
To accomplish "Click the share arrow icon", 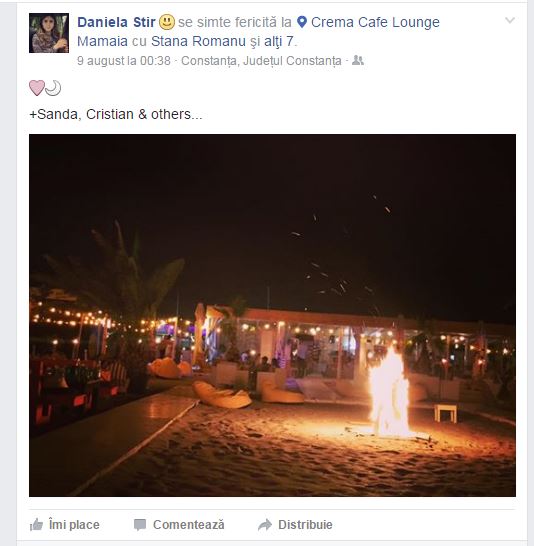I will 265,524.
